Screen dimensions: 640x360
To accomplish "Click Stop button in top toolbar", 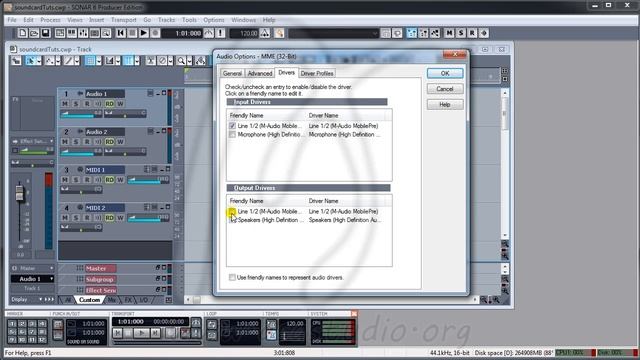I will click(x=132, y=33).
